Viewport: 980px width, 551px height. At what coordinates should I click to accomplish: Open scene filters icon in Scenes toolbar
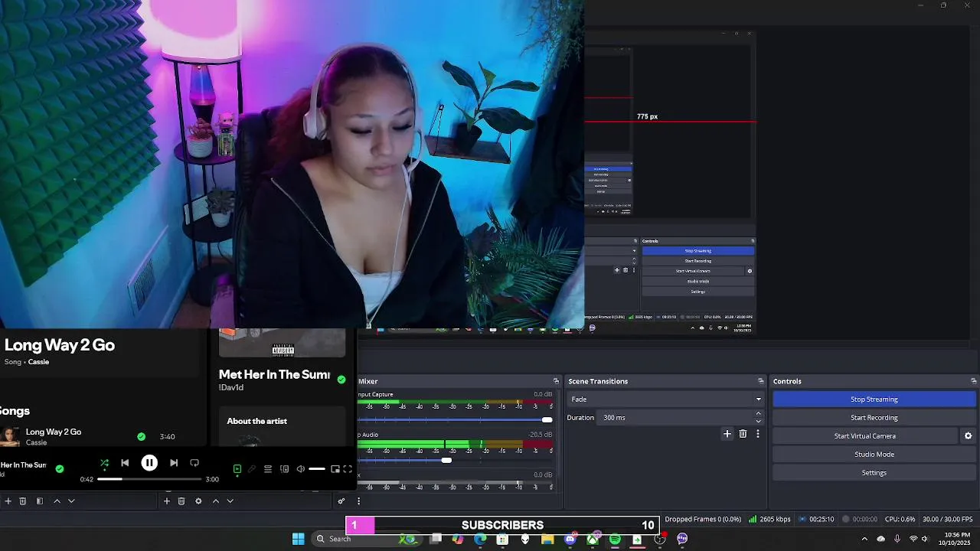pos(40,501)
